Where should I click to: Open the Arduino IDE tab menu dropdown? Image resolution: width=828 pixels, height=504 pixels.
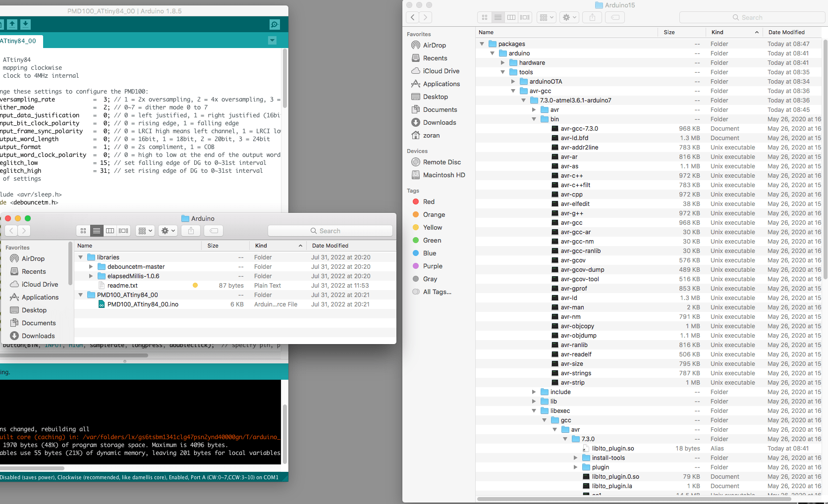(x=273, y=40)
